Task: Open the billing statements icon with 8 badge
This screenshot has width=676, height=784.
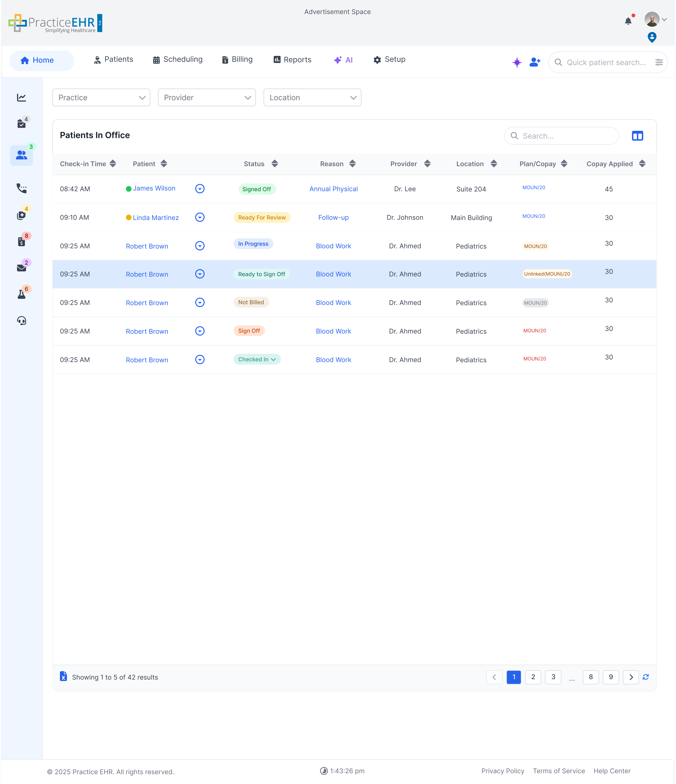Action: [22, 241]
